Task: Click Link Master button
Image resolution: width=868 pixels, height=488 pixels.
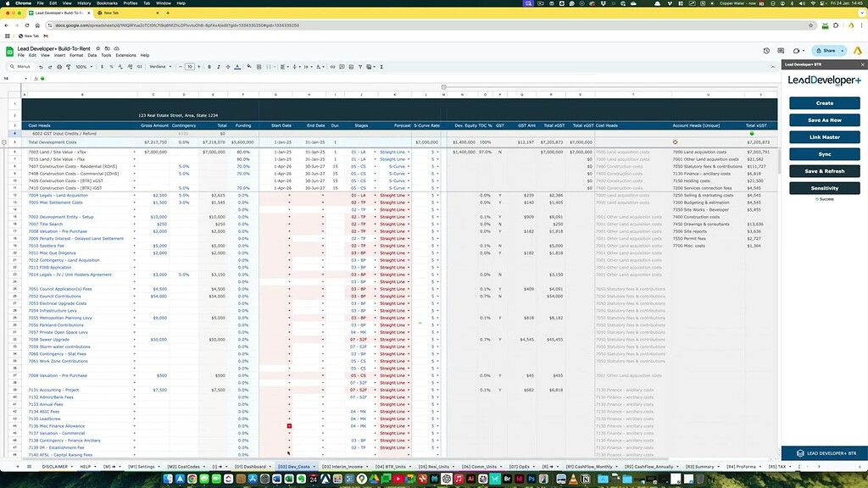Action: [824, 137]
